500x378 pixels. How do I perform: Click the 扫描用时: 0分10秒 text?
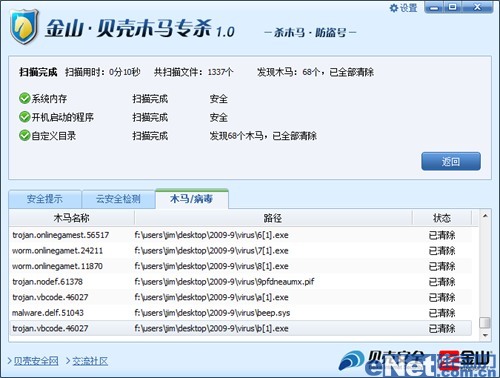point(103,72)
